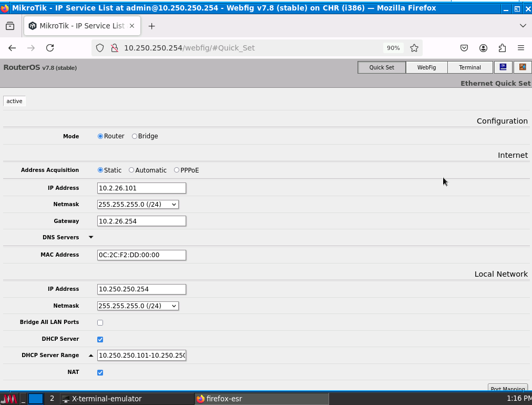The image size is (532, 405).
Task: Bookmark this page with the star icon
Action: (414, 48)
